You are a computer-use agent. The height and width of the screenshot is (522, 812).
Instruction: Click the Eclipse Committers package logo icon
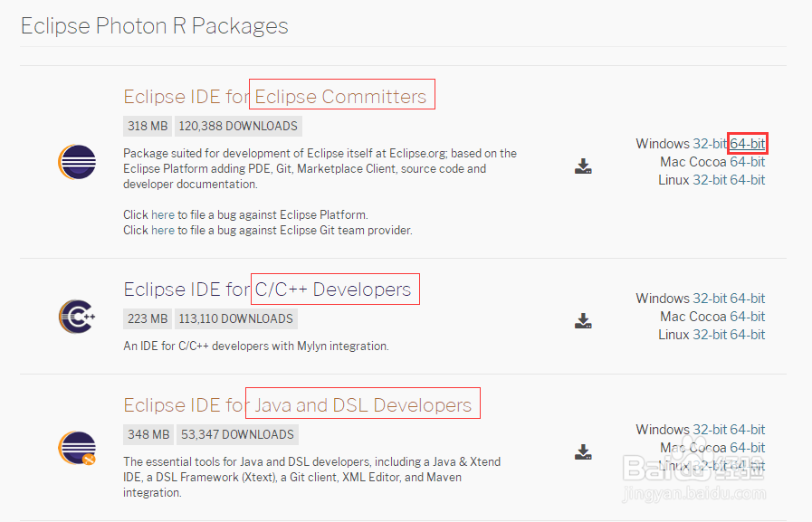click(x=77, y=164)
